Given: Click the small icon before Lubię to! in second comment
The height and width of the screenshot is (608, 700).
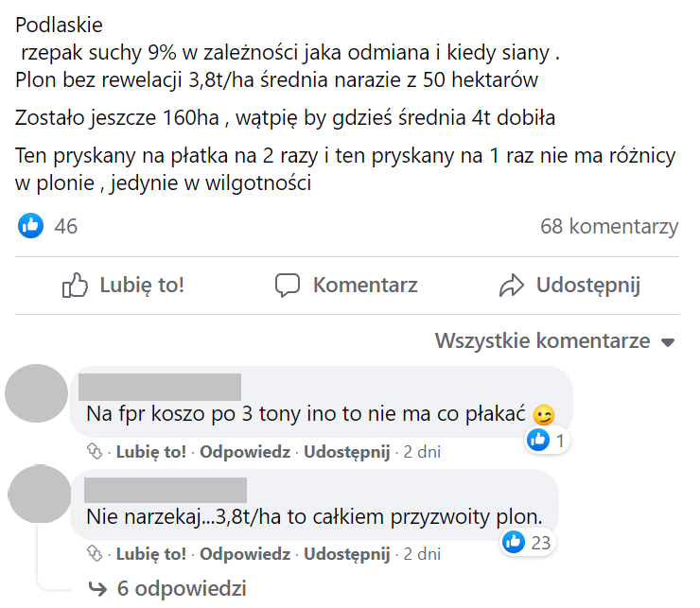Looking at the screenshot, I should tap(94, 553).
